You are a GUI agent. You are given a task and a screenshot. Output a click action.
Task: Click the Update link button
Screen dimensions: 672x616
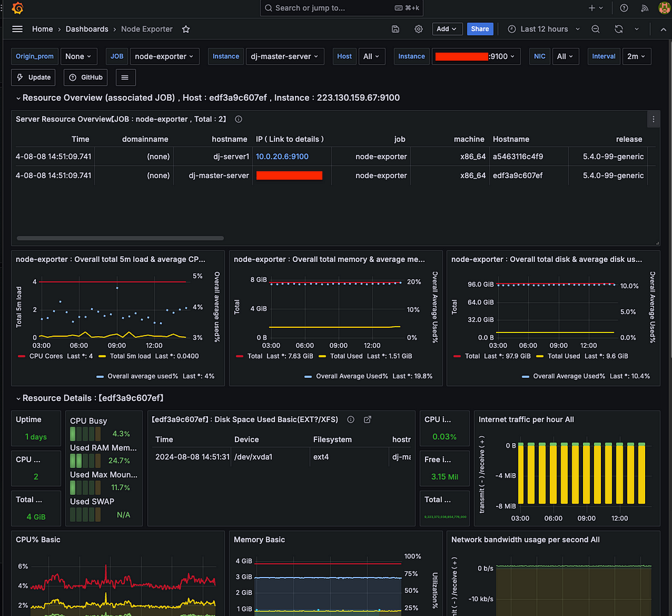point(33,77)
